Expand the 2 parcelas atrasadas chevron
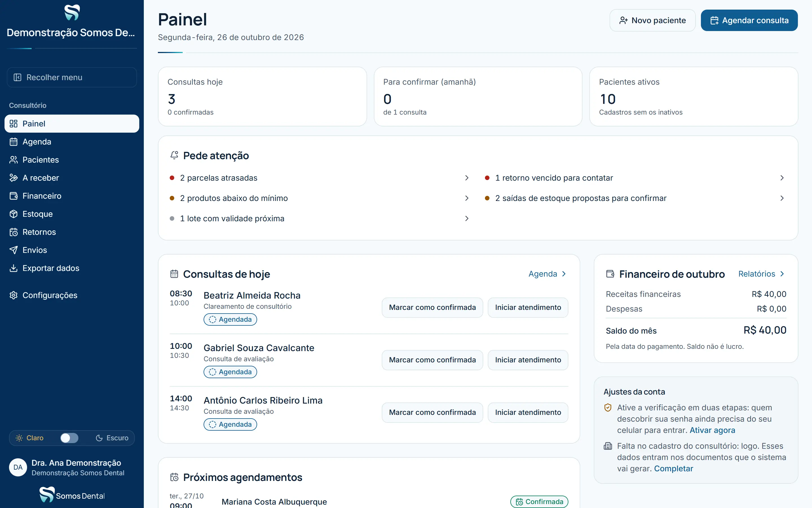 (467, 178)
